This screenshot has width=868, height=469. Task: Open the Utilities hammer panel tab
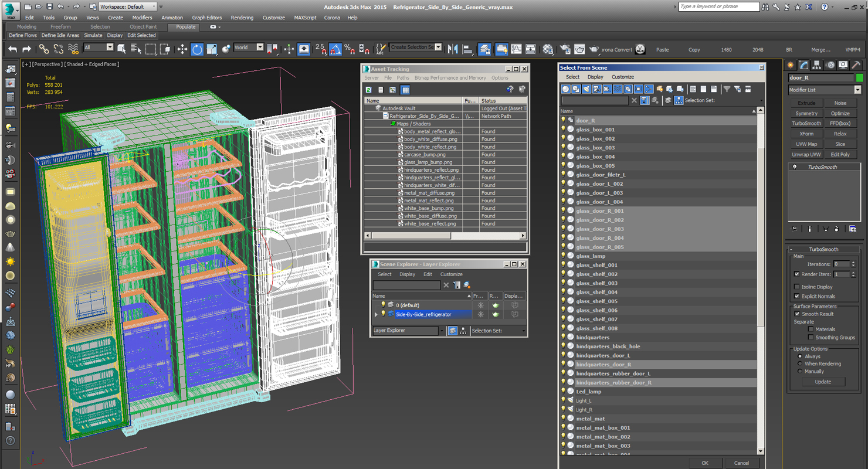point(856,65)
